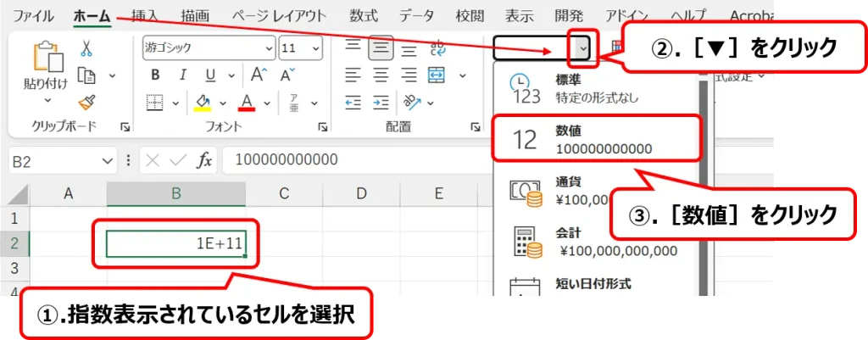Screen dimensions: 868x340
Task: Switch to the 描画 tab
Action: pos(196,15)
